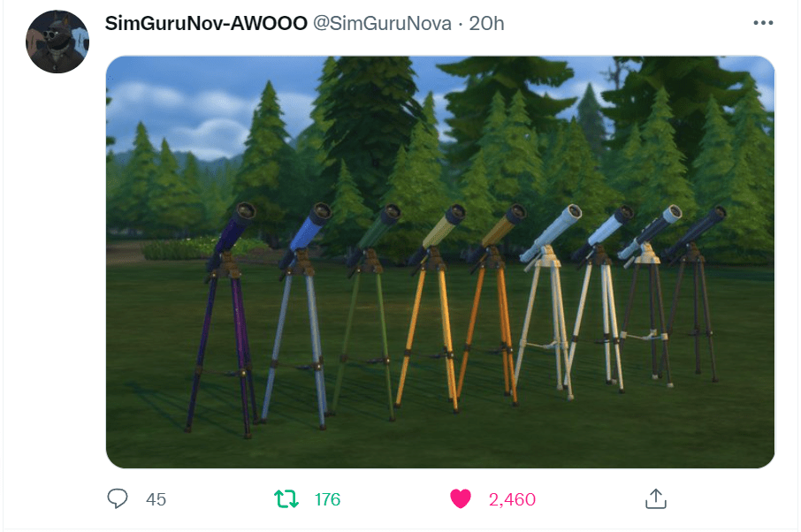Open the share tweet upload icon
The width and height of the screenshot is (801, 532).
tap(656, 498)
